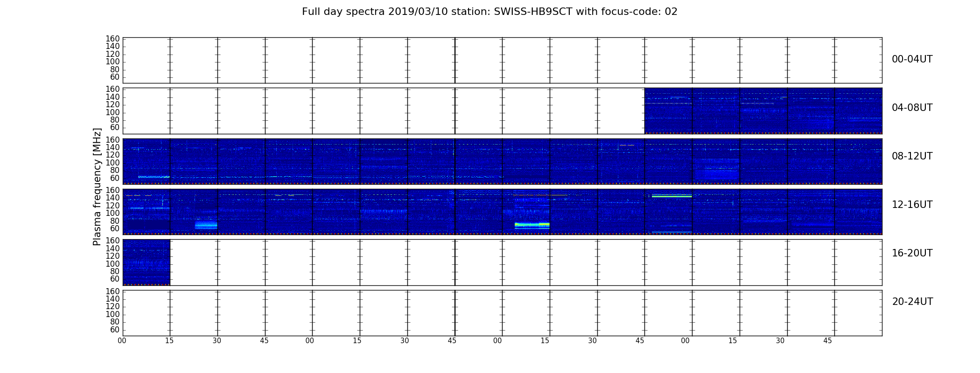Viewport: 980px width, 373px height.
Task: Click the orange line near 150 MHz in 12-16UT
Action: click(x=540, y=195)
